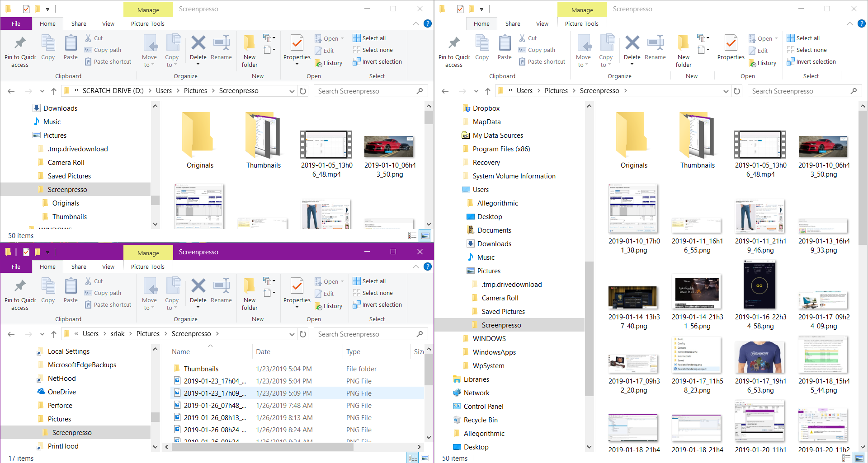Click Manage tab in right window title bar
Viewport: 868px width, 463px height.
pos(582,10)
